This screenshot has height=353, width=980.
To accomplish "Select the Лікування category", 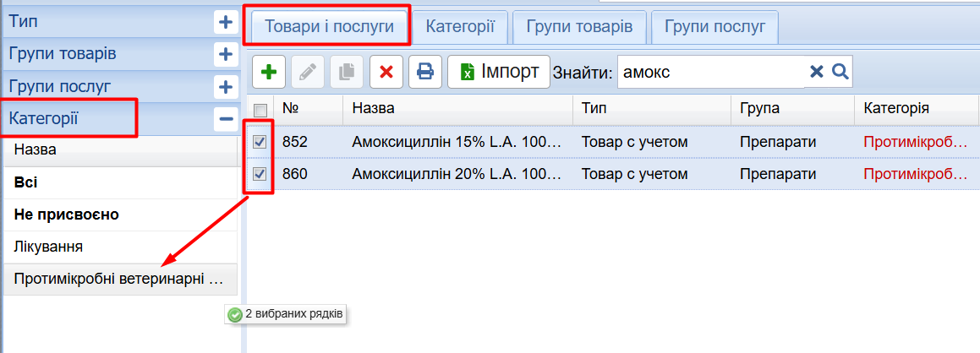I will click(48, 247).
